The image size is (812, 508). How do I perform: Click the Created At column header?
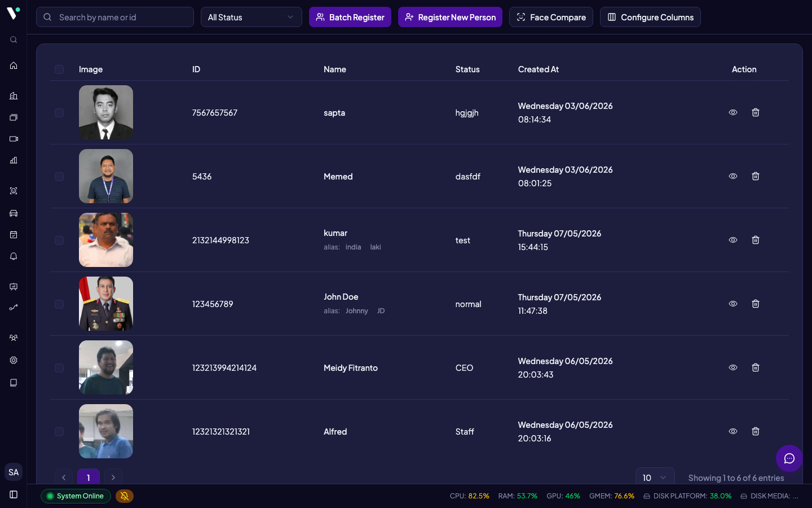[x=539, y=69]
